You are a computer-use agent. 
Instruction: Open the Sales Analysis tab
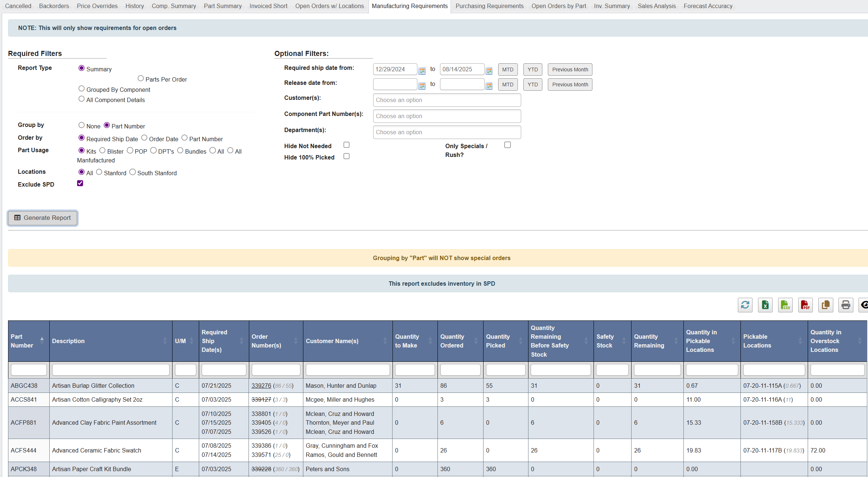pyautogui.click(x=657, y=6)
